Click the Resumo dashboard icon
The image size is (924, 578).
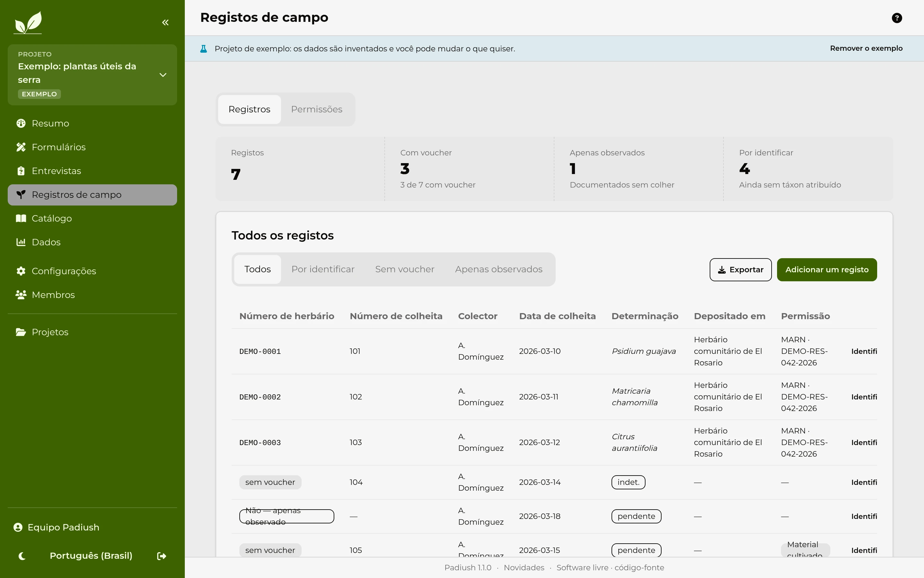coord(21,124)
